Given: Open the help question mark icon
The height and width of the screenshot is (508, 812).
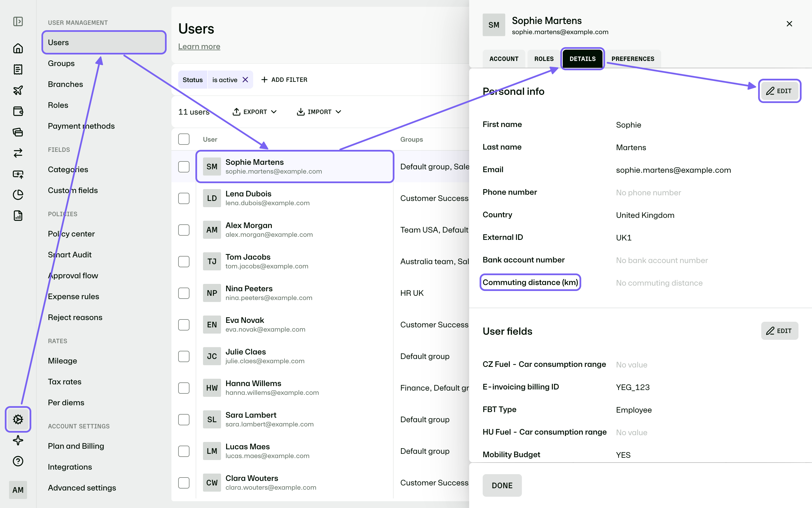Looking at the screenshot, I should coord(18,461).
